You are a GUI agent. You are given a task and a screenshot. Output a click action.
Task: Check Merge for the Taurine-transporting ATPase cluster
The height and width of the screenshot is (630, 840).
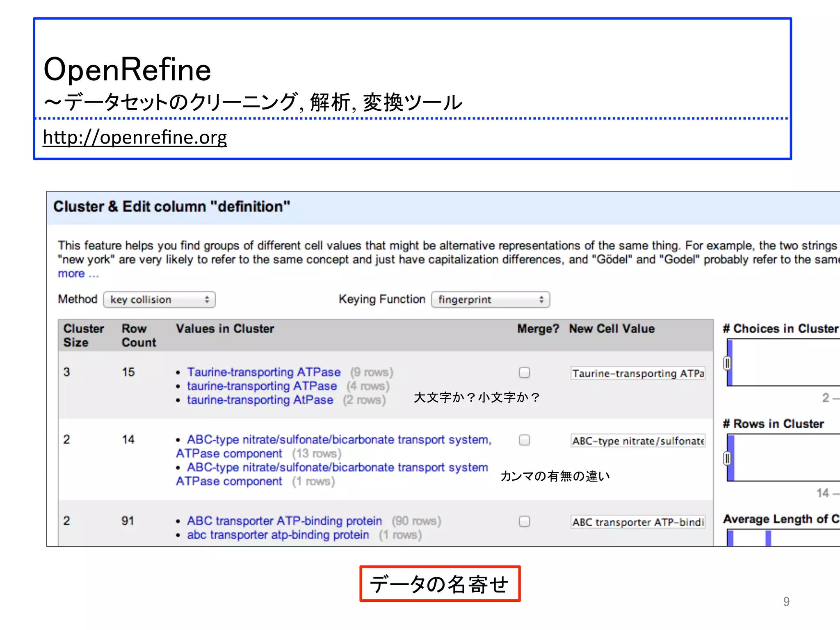(x=524, y=372)
